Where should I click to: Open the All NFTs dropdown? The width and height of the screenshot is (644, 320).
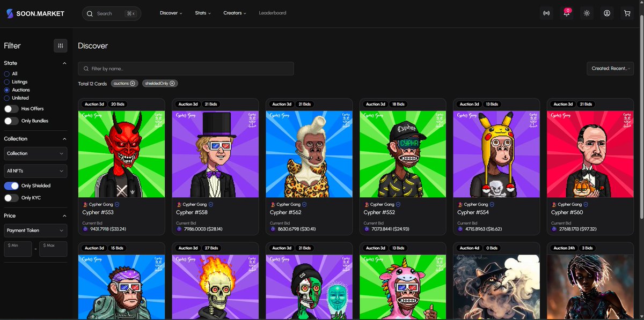[35, 170]
